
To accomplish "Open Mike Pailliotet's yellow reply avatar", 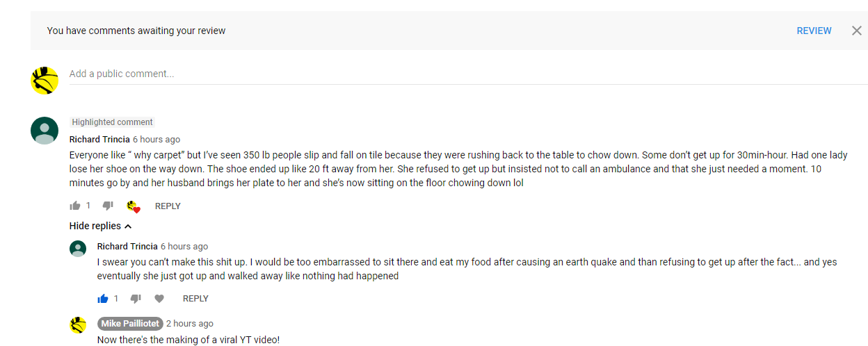I will [78, 325].
